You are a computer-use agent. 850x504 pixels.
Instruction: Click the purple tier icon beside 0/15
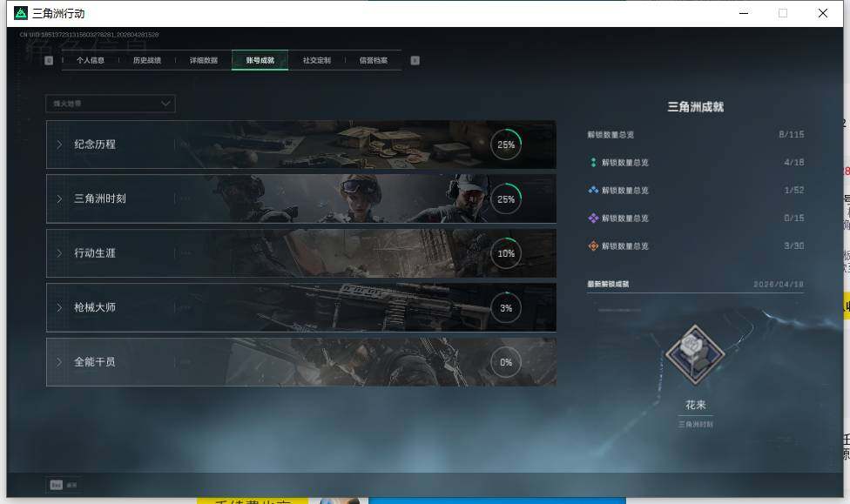tap(593, 218)
